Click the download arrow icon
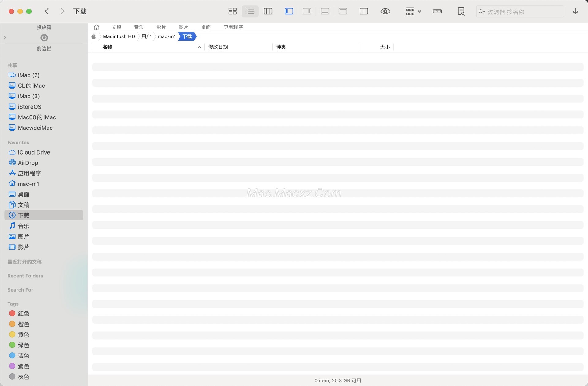The width and height of the screenshot is (588, 386). (x=575, y=11)
